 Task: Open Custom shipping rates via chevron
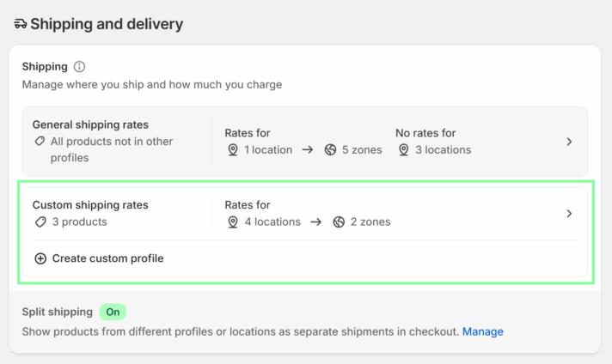569,214
